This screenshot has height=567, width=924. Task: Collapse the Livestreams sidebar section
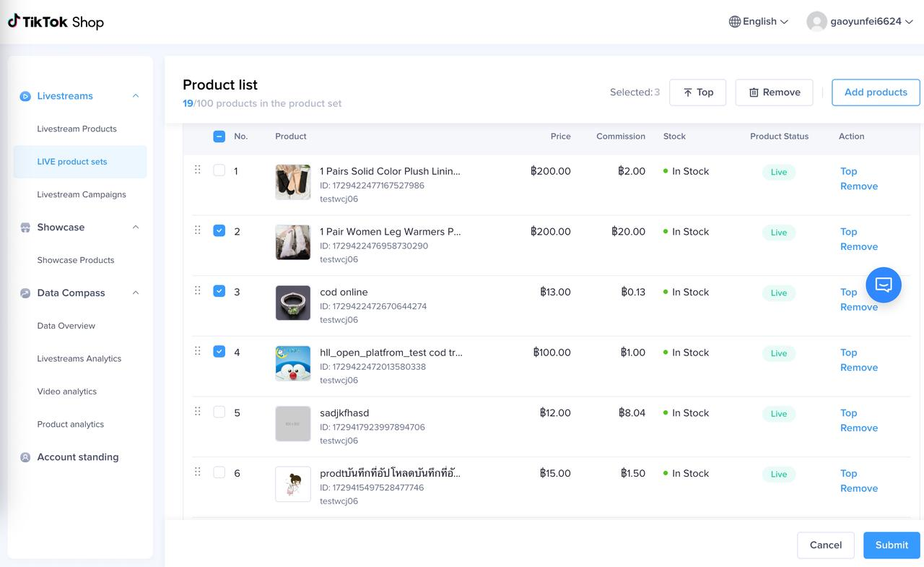point(135,96)
